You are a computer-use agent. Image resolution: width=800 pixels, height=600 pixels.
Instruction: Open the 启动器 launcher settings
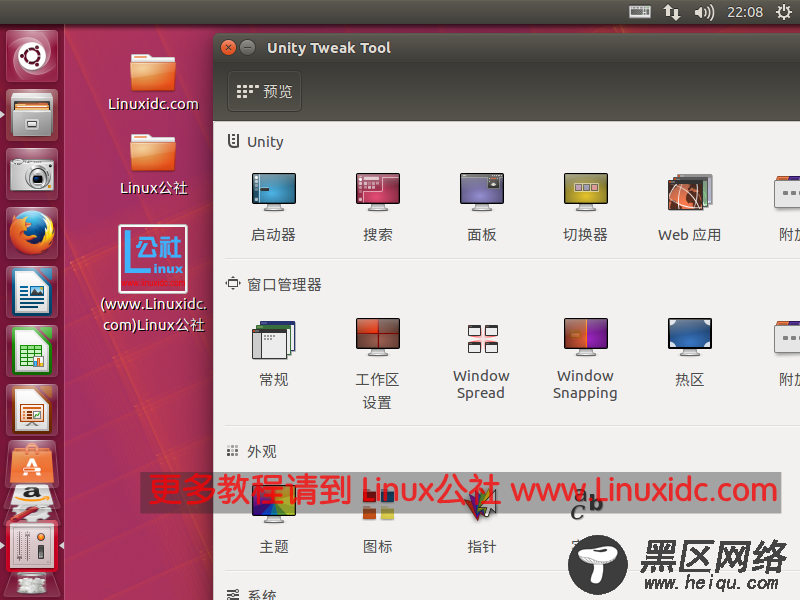273,207
